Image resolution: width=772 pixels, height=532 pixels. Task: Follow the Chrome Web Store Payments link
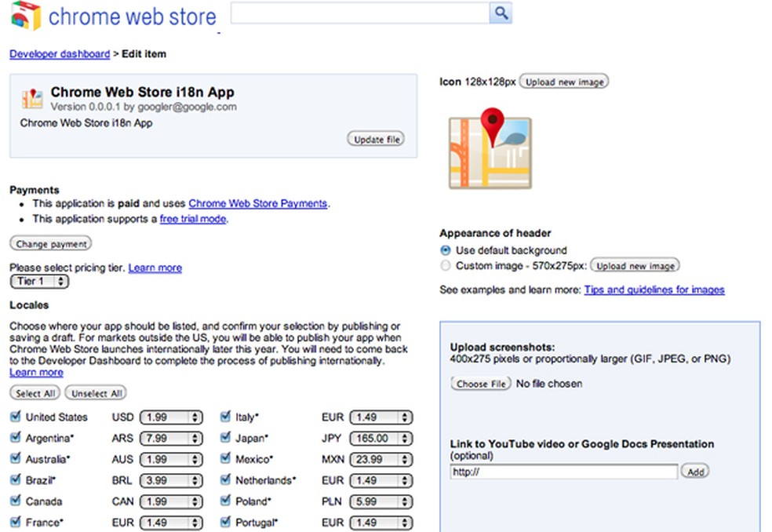point(257,202)
